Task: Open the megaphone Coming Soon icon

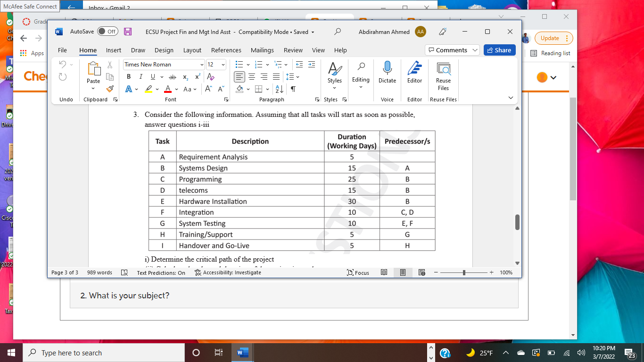Action: tap(442, 32)
